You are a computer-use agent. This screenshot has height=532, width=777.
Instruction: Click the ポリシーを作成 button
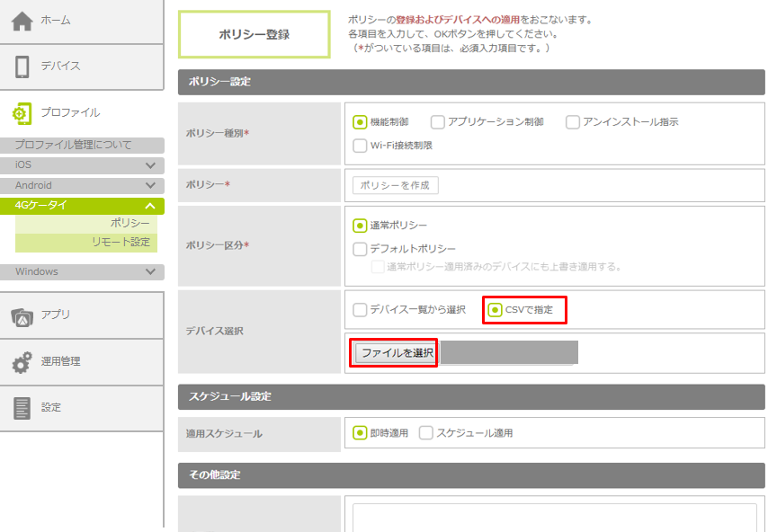point(396,185)
